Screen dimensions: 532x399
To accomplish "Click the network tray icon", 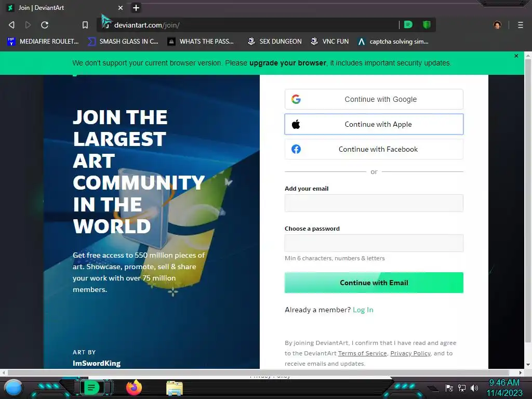I will tap(462, 388).
